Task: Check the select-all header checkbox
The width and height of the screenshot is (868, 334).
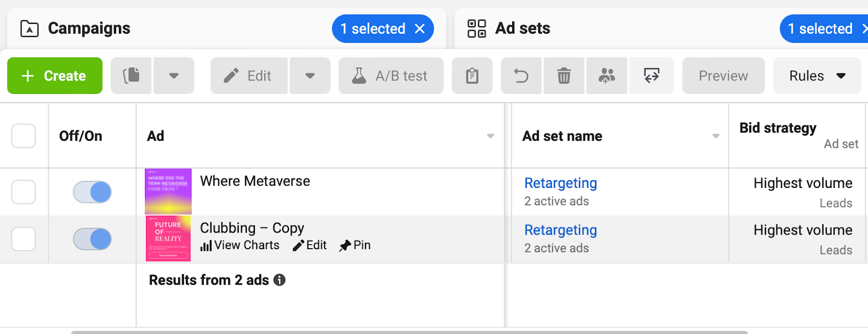Action: click(23, 136)
